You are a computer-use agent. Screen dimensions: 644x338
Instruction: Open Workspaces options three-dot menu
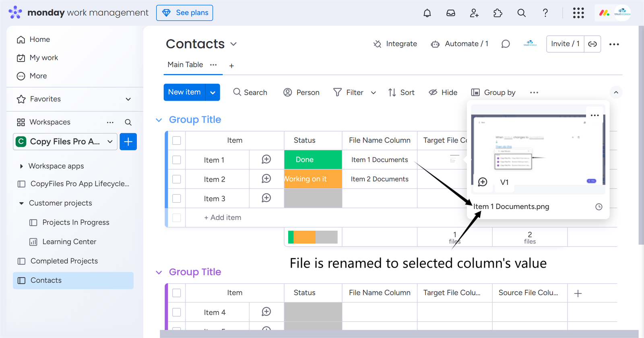coord(110,122)
